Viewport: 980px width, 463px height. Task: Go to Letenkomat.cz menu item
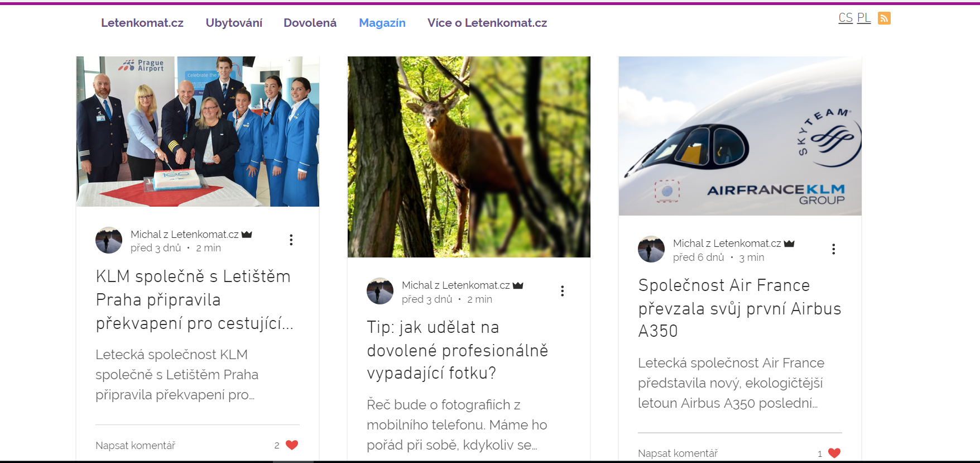pos(142,23)
